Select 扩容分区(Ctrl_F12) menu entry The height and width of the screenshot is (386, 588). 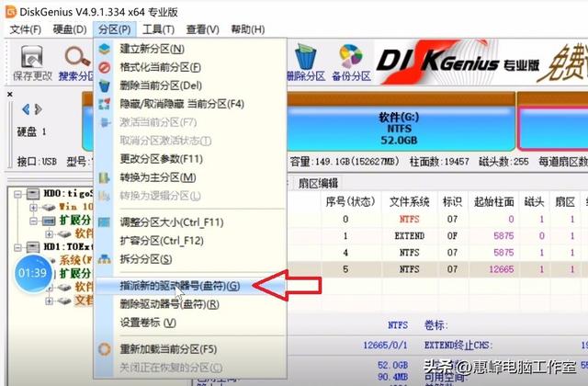coord(190,241)
